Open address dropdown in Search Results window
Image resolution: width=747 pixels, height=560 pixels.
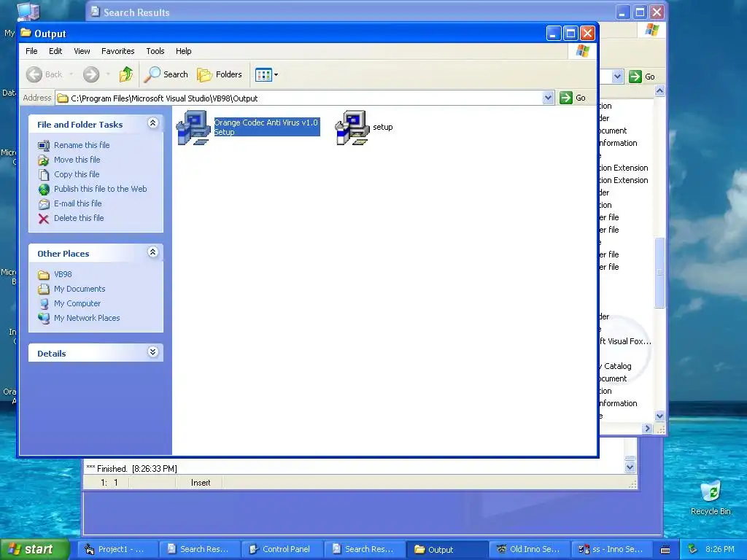(617, 77)
